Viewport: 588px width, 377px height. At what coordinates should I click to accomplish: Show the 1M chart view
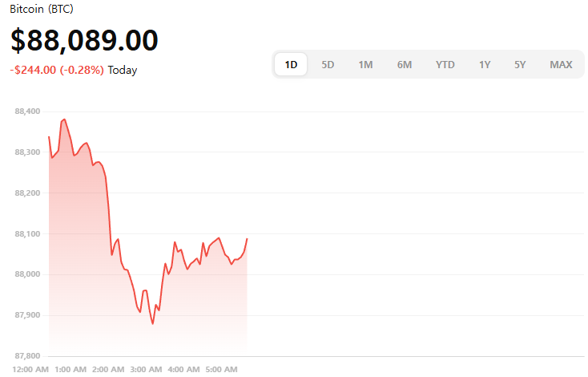365,64
